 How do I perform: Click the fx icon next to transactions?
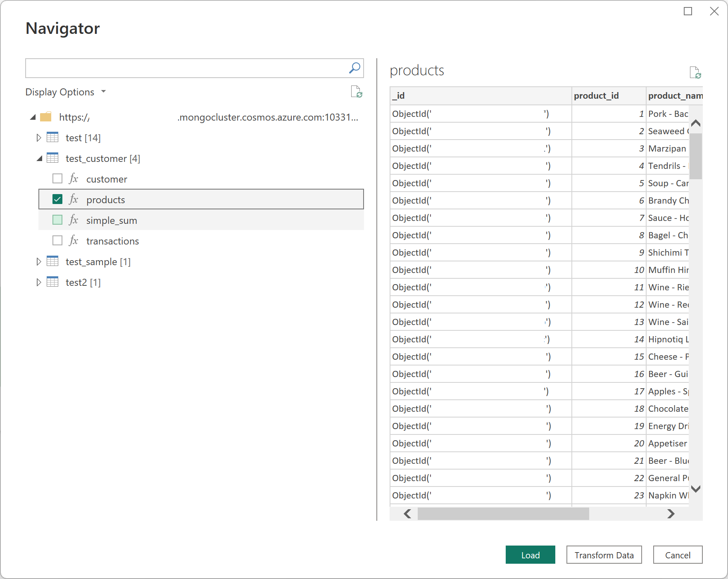pos(74,241)
